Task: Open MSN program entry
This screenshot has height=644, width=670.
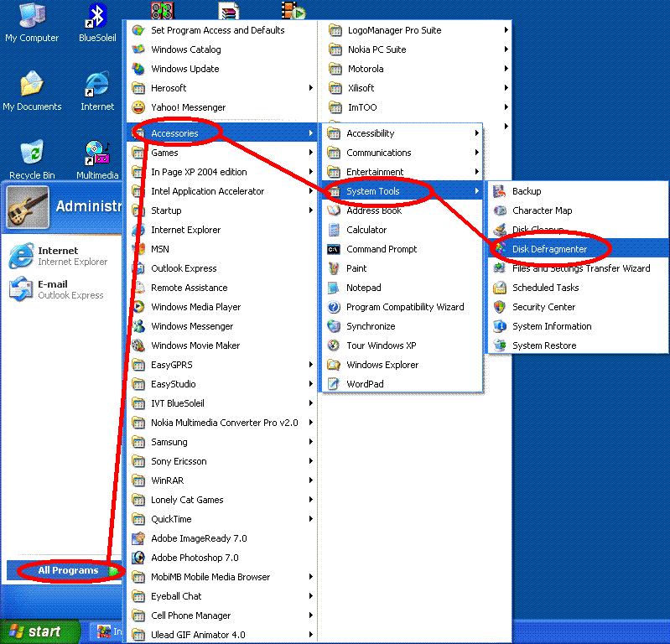Action: coord(221,249)
